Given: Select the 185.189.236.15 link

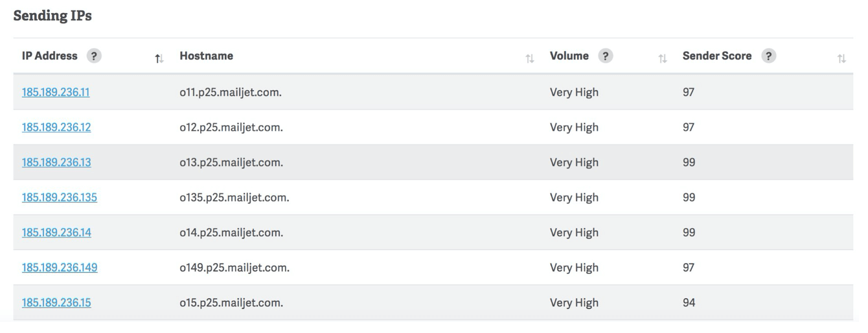Looking at the screenshot, I should pyautogui.click(x=56, y=302).
